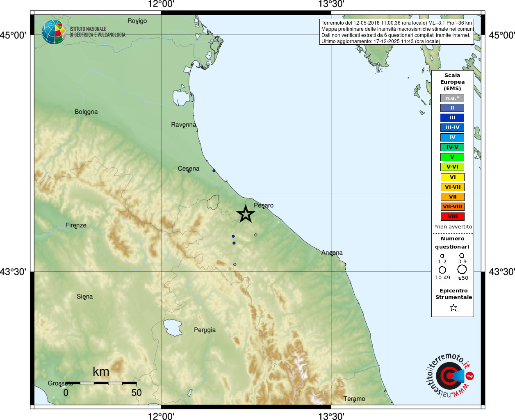Click the 'ISTITUTO NAZIONALE DI GEOFISICA' text
Image resolution: width=515 pixels, height=420 pixels.
97,32
